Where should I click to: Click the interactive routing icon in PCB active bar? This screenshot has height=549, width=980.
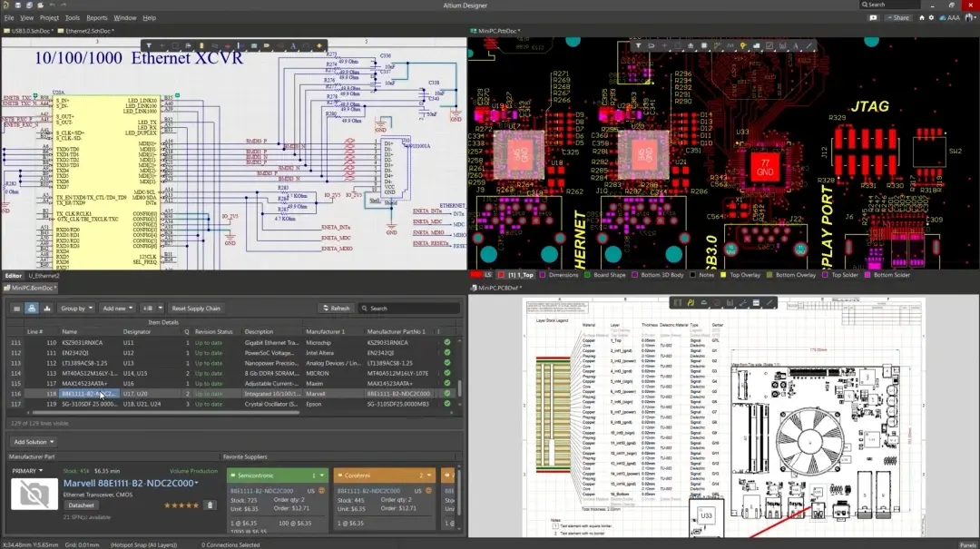(717, 45)
